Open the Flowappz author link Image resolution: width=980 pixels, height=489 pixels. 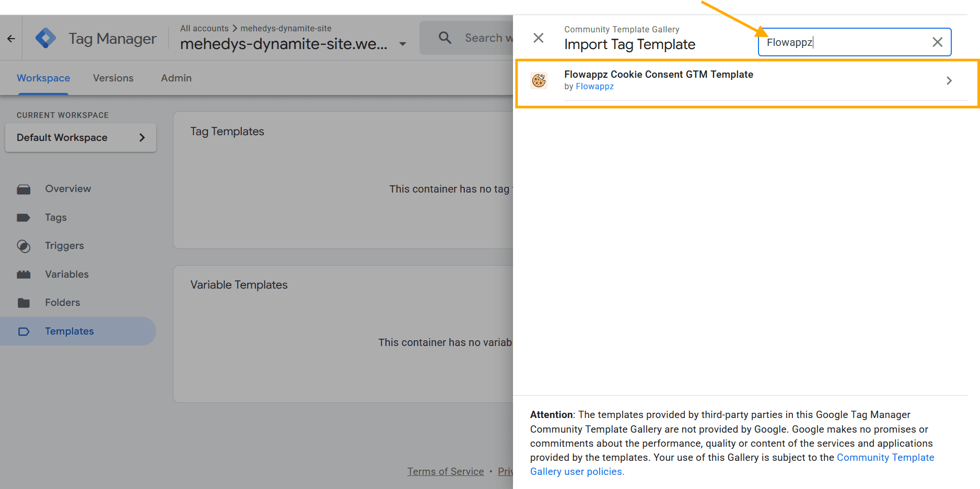click(594, 87)
